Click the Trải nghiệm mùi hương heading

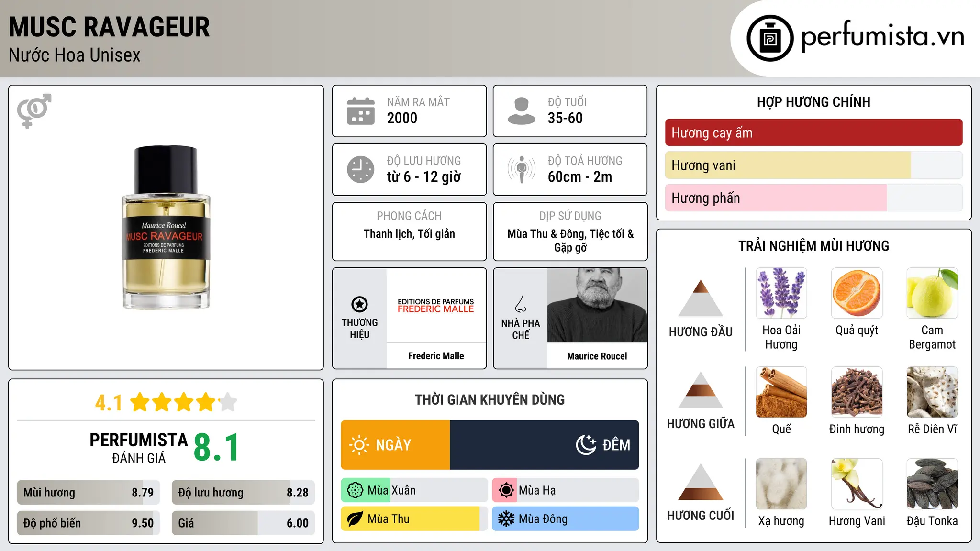click(814, 246)
